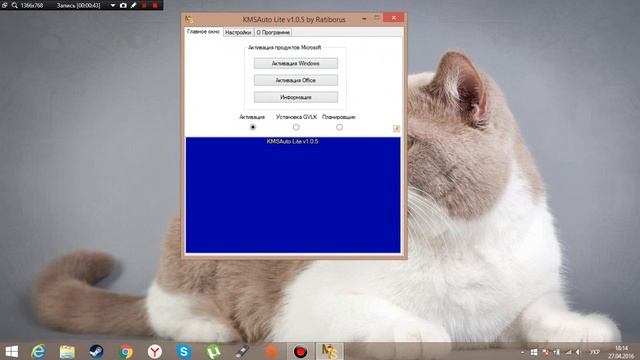
Task: Click the KMSAuto Lite v1.0.5 console text
Action: point(292,142)
